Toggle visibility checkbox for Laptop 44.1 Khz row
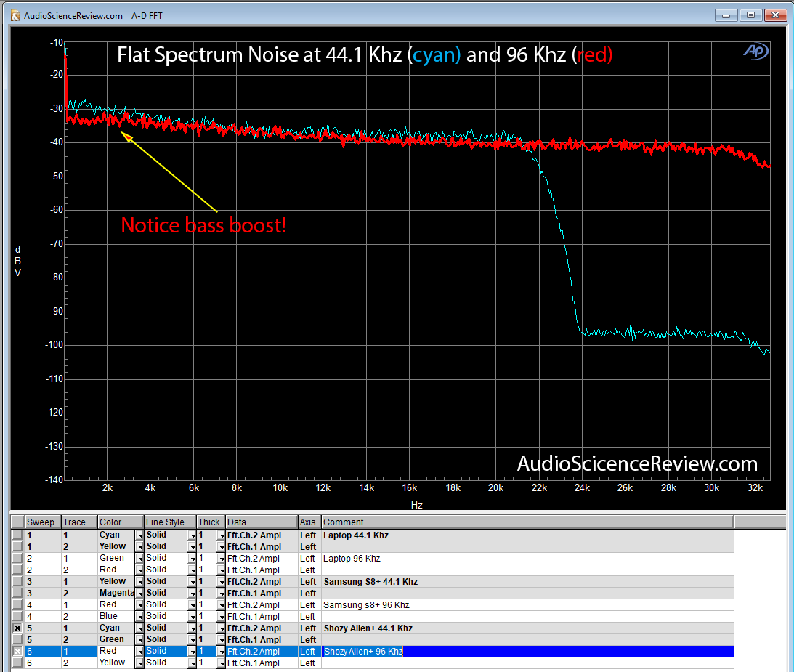Viewport: 794px width, 672px height. 17,535
